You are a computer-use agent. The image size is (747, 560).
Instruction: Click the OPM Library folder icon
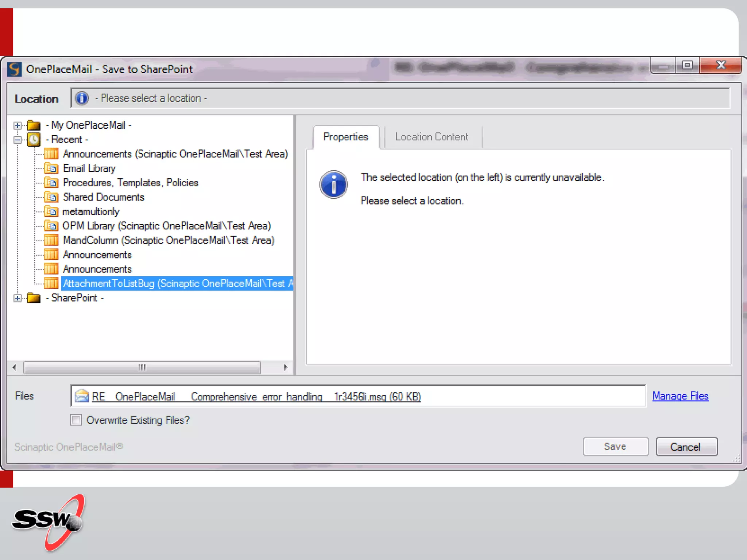51,226
